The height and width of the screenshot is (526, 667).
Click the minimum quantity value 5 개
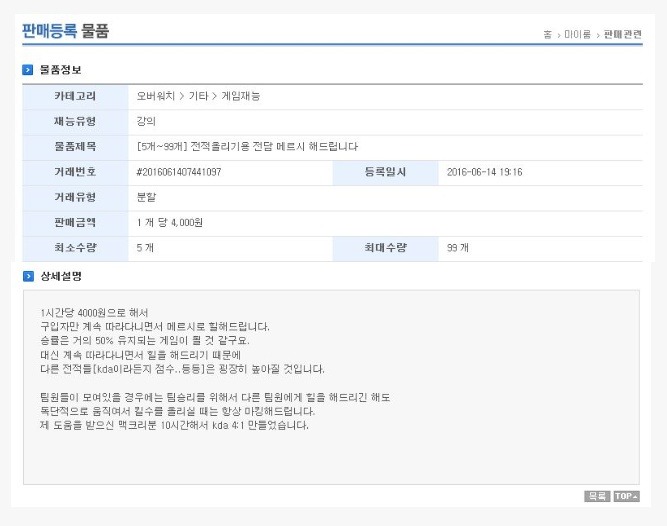pos(145,248)
